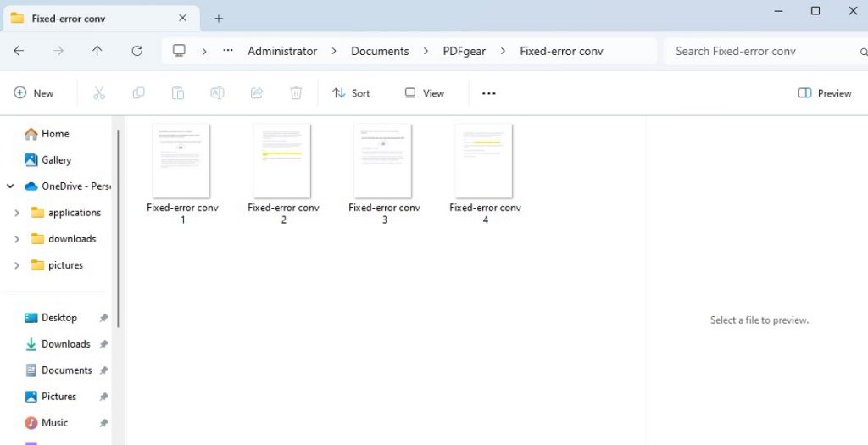Select OneDrive - Personal in sidebar
The height and width of the screenshot is (445, 868).
67,186
